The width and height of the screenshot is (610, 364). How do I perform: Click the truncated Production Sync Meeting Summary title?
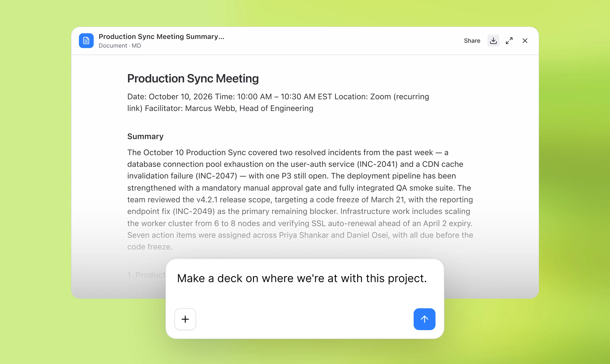point(161,37)
